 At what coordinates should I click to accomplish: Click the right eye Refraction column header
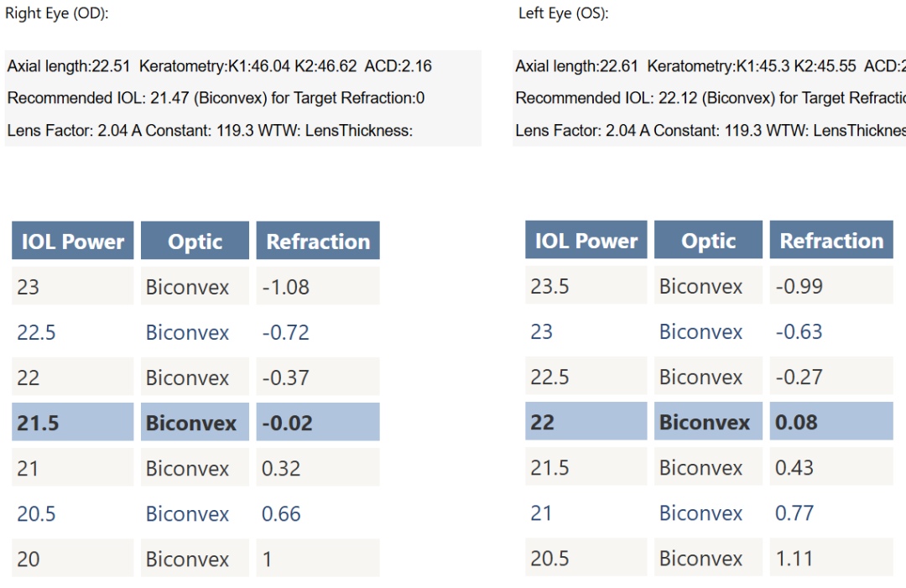pyautogui.click(x=318, y=242)
